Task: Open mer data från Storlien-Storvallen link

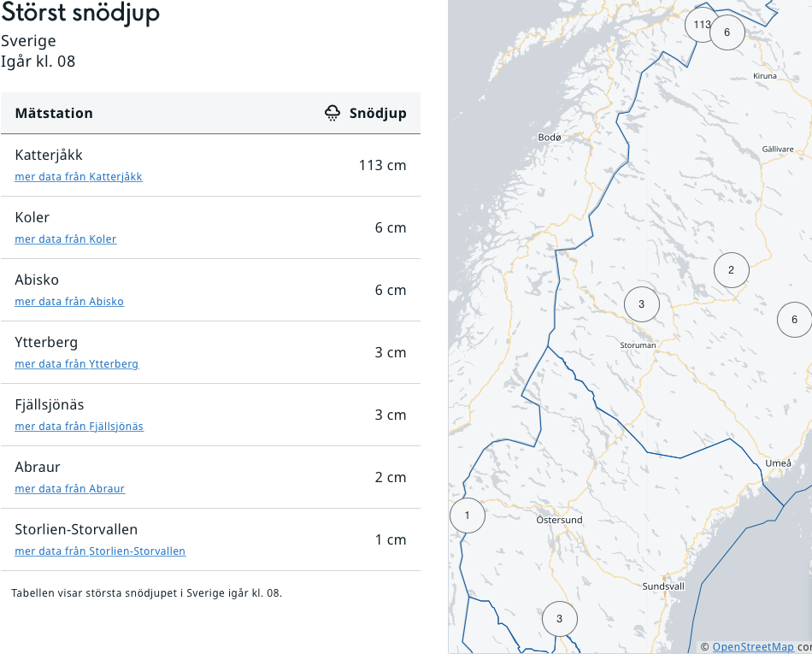Action: (x=100, y=551)
